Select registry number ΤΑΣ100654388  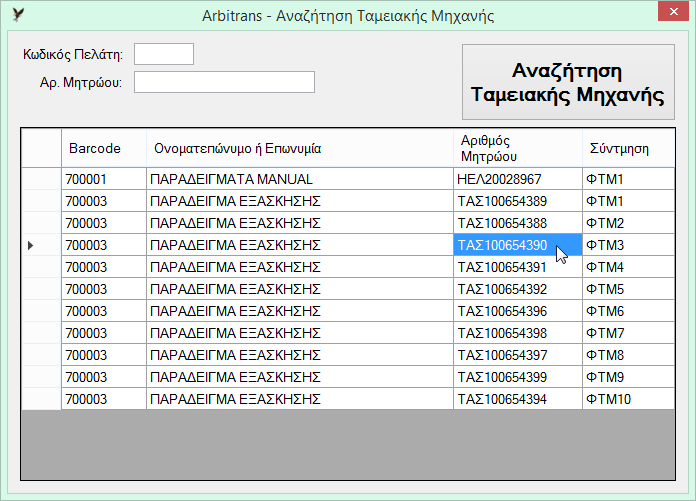518,223
